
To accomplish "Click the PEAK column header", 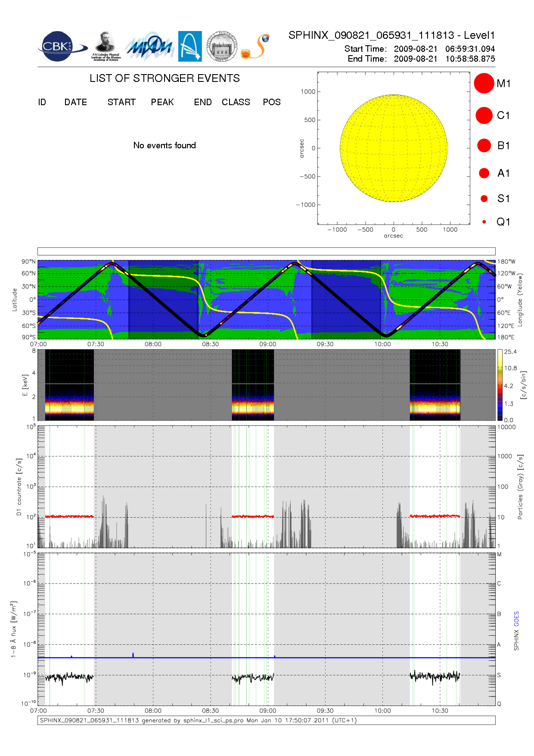I will click(x=162, y=102).
